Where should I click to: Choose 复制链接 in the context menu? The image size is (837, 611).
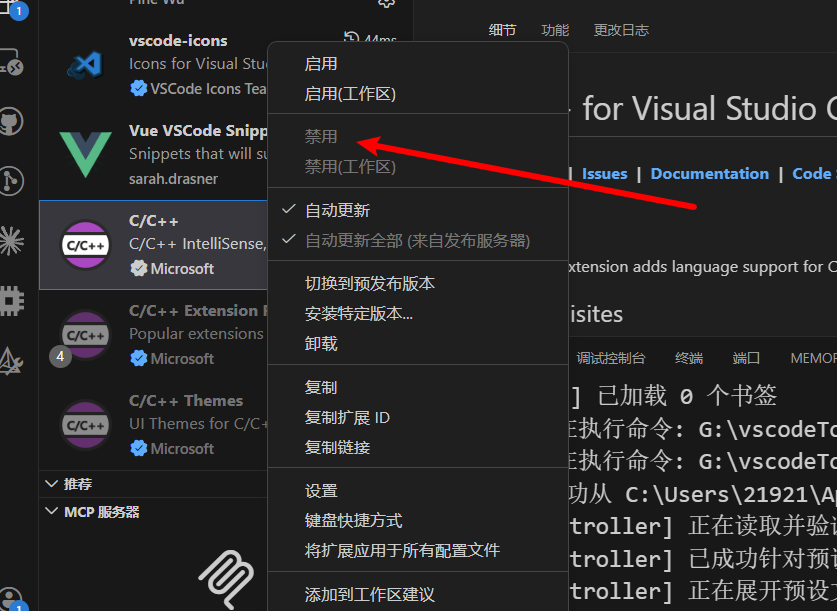tap(417, 447)
